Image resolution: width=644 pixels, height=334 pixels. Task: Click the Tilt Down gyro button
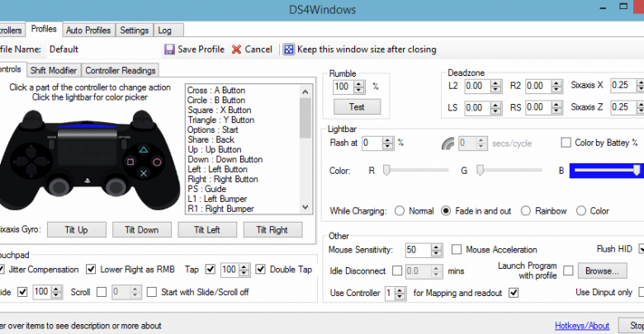point(142,230)
